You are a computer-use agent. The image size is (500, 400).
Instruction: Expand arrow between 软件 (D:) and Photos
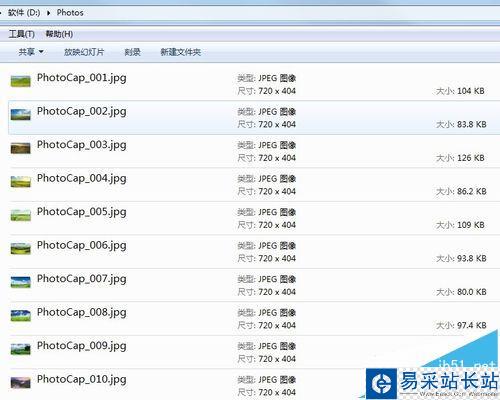[49, 13]
